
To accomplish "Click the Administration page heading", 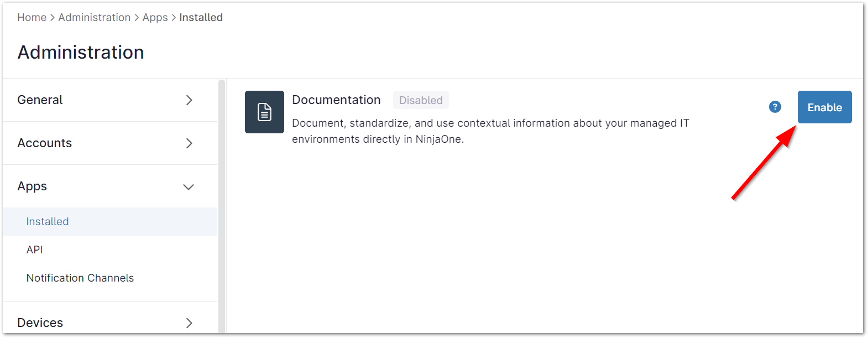I will pyautogui.click(x=80, y=52).
